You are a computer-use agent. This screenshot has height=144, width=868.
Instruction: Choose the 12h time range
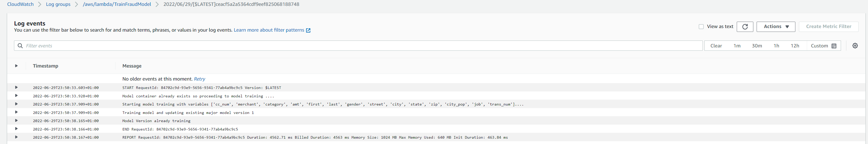pyautogui.click(x=795, y=46)
